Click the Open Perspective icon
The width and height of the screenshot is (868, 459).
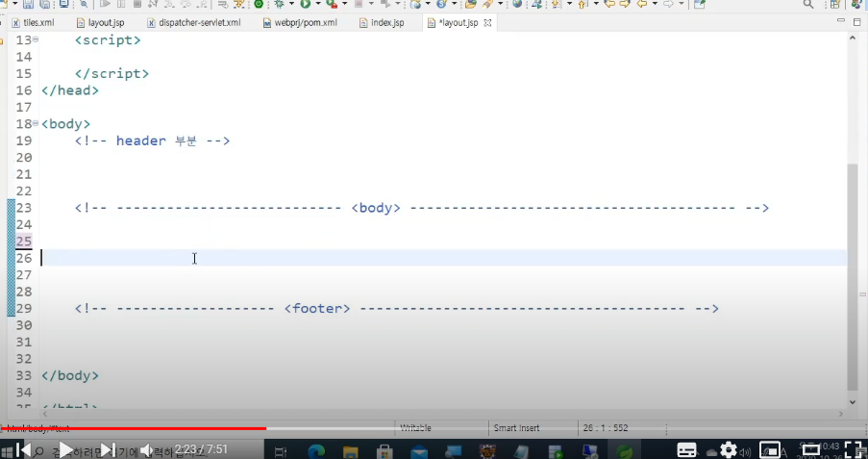pos(835,5)
